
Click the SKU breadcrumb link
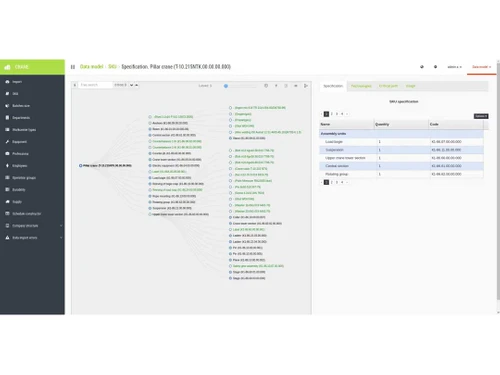112,67
